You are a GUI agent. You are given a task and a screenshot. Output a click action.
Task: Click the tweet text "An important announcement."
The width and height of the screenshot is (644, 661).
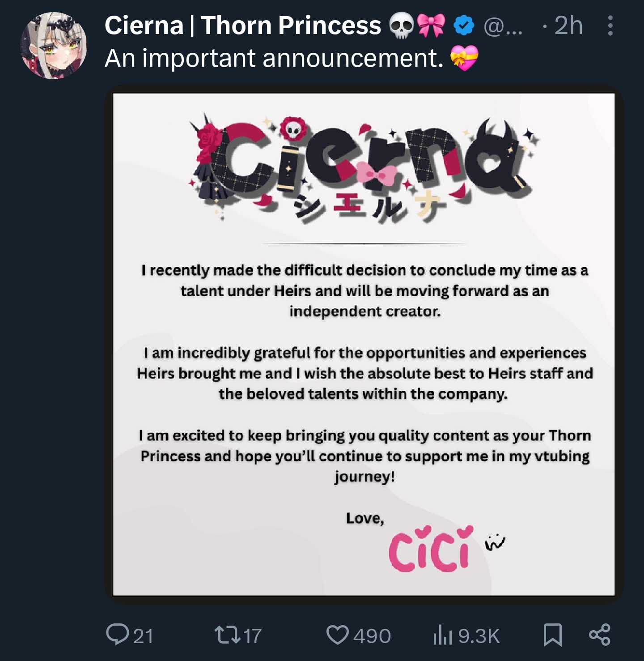274,58
